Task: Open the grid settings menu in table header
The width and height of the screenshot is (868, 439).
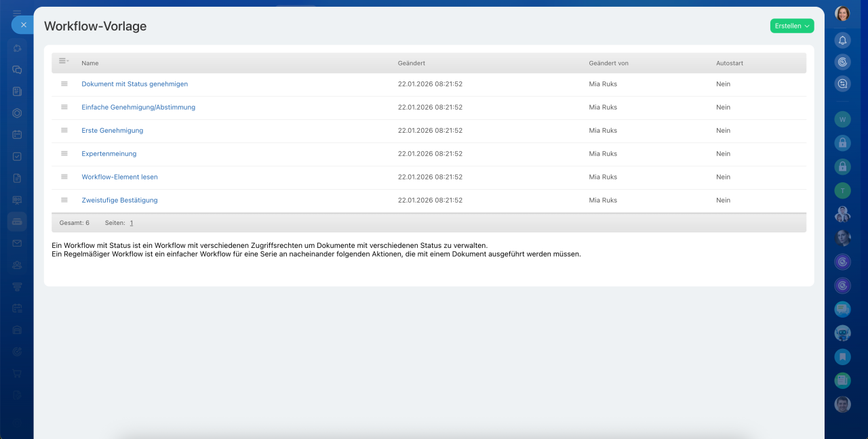Action: (x=64, y=61)
